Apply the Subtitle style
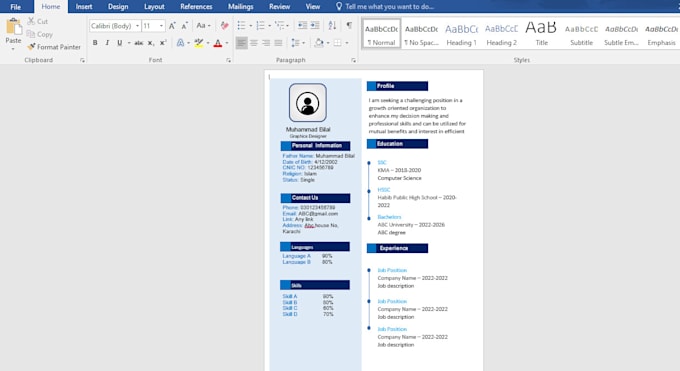The width and height of the screenshot is (680, 371). pyautogui.click(x=581, y=34)
